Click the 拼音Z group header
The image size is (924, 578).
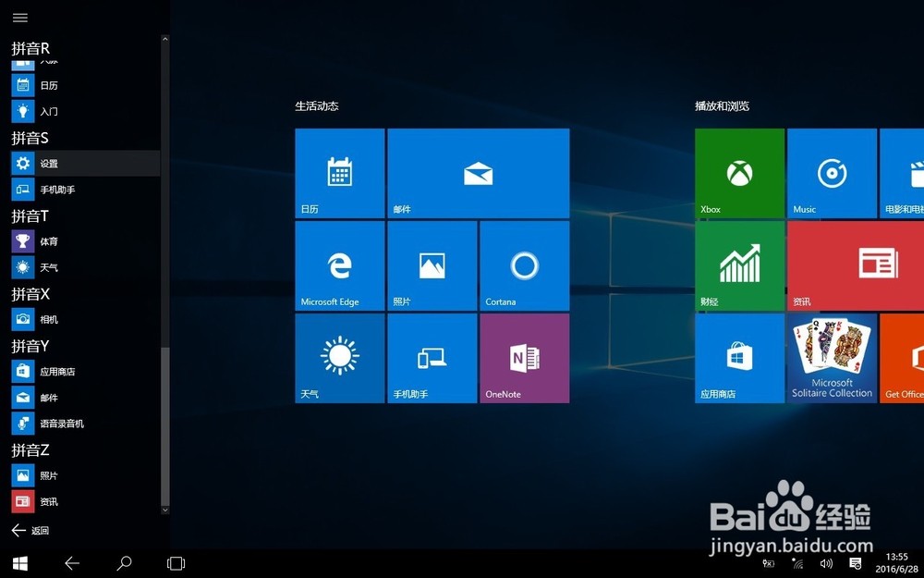click(x=30, y=450)
